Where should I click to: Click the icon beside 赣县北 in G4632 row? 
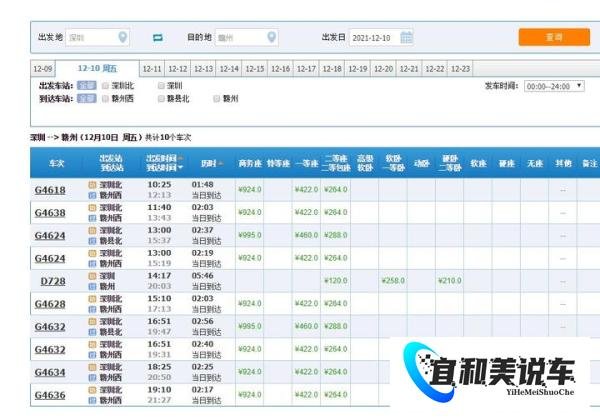92,332
